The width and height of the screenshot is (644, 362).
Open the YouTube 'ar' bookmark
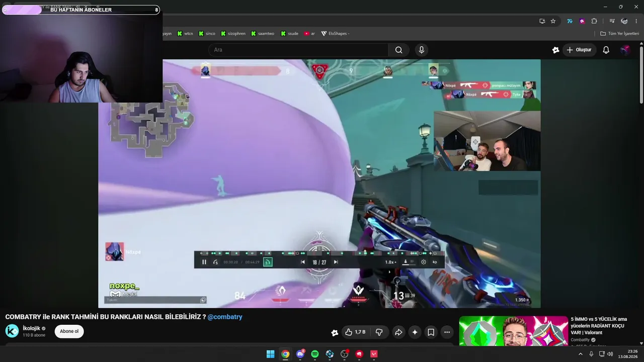(309, 34)
